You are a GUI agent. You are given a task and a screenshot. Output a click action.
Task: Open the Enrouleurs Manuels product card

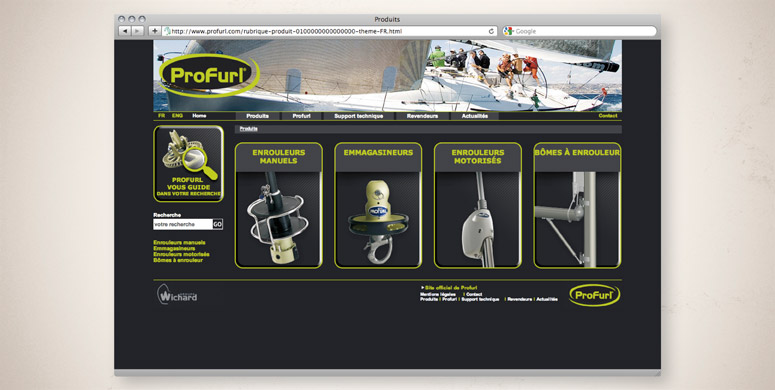click(279, 206)
